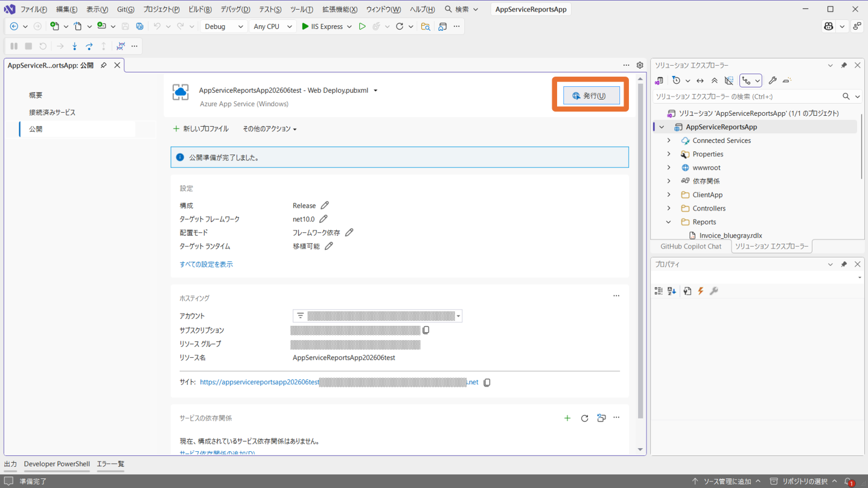The height and width of the screenshot is (488, 868).
Task: Click リポジトリの選択 in status bar
Action: tap(804, 481)
